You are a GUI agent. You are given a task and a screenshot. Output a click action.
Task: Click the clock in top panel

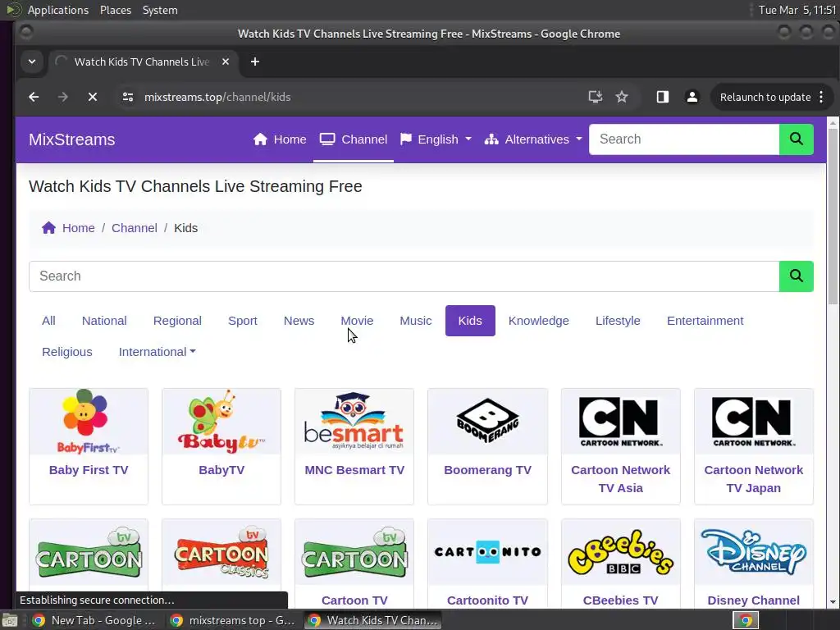[797, 10]
